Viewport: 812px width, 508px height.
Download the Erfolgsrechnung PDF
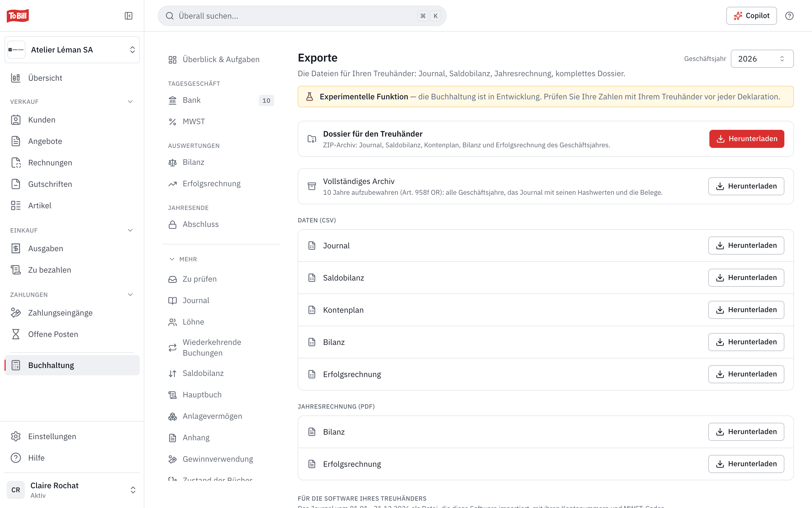click(746, 464)
